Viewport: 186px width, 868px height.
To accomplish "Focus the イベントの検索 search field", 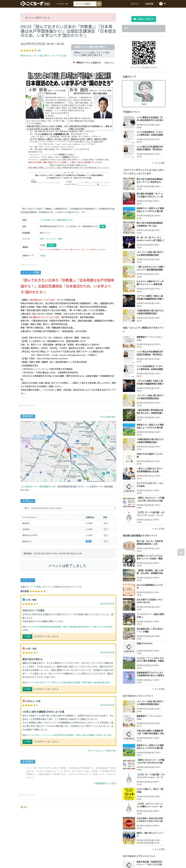I will (x=85, y=4).
